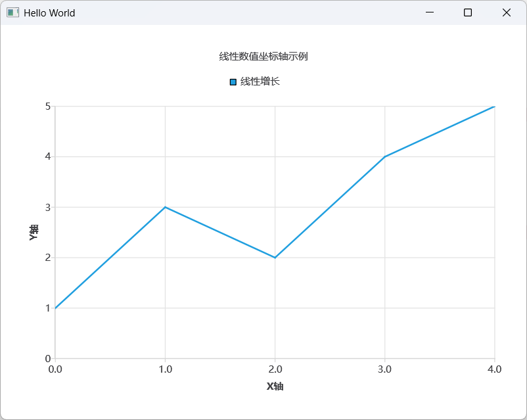Screen dimensions: 527x420
Task: Close the Hello World window
Action: (x=507, y=12)
